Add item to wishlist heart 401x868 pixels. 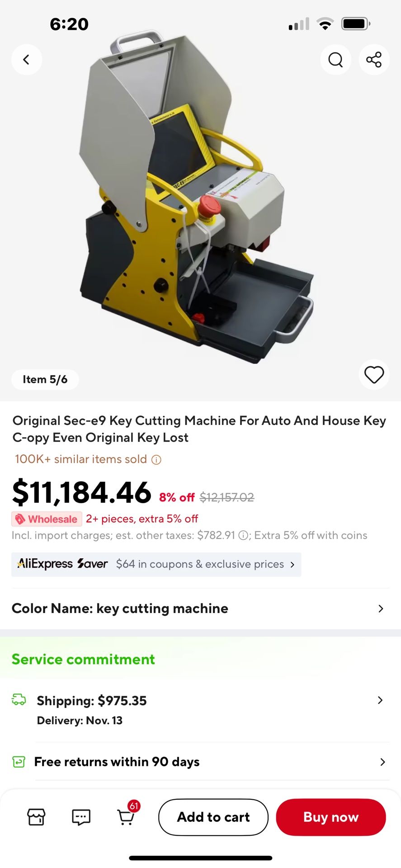pyautogui.click(x=374, y=375)
